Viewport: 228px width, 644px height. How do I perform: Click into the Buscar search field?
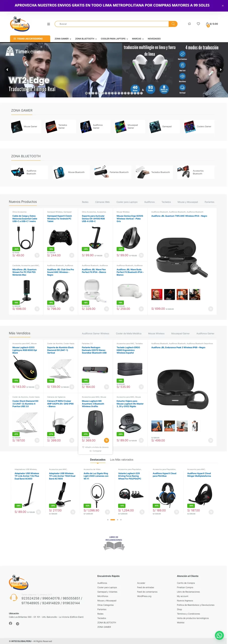pyautogui.click(x=113, y=24)
